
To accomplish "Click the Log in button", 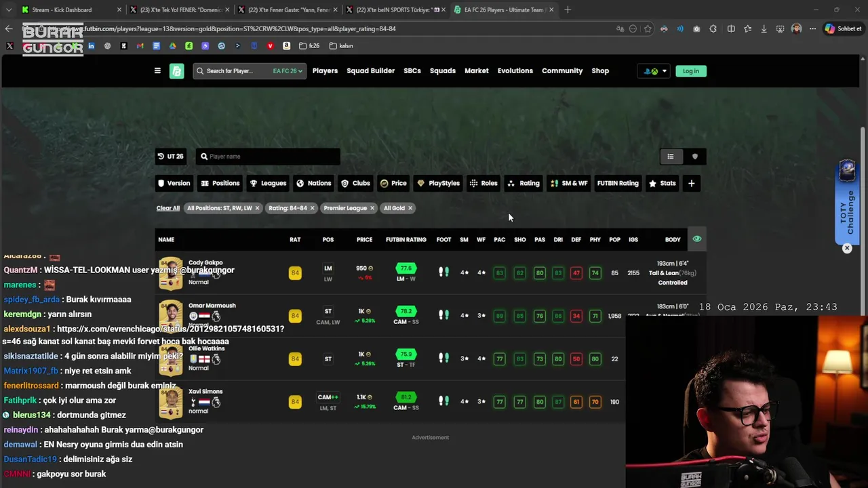I will (x=690, y=70).
